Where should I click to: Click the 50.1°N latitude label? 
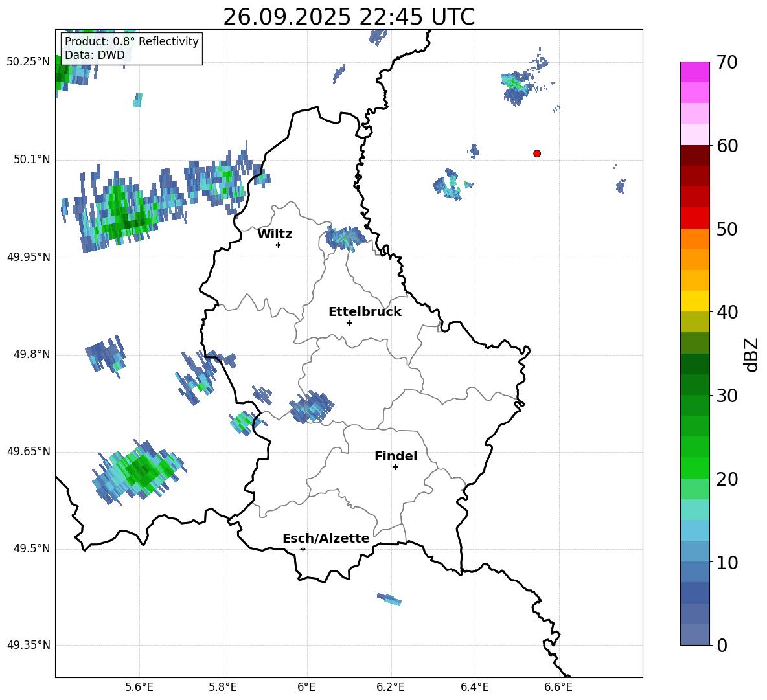tap(32, 160)
